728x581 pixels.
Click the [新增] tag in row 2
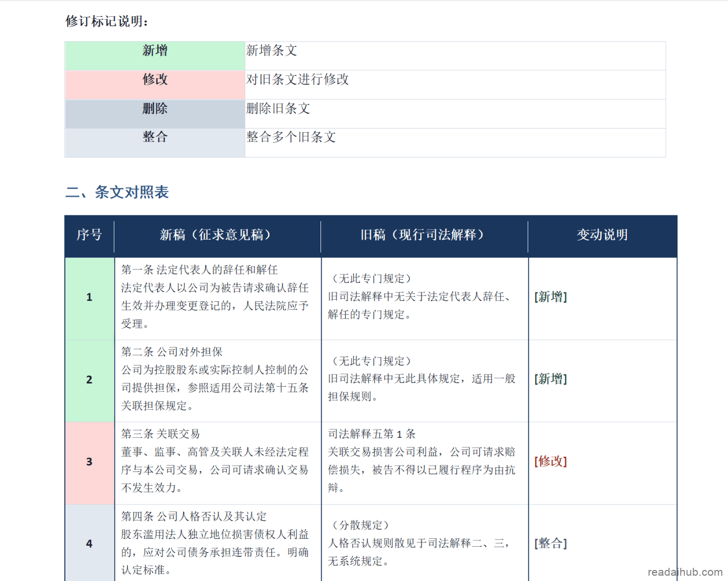click(550, 379)
